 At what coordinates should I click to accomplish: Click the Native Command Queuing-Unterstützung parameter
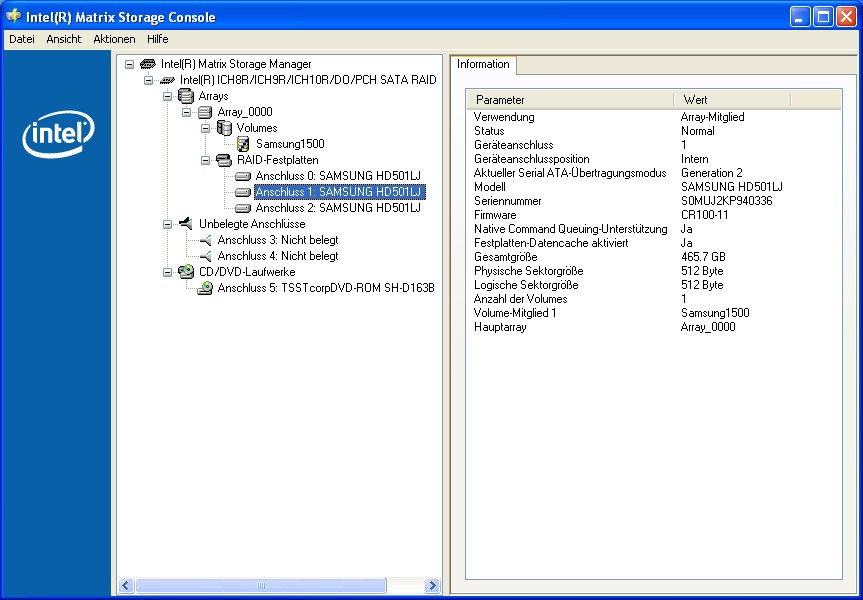tap(571, 229)
